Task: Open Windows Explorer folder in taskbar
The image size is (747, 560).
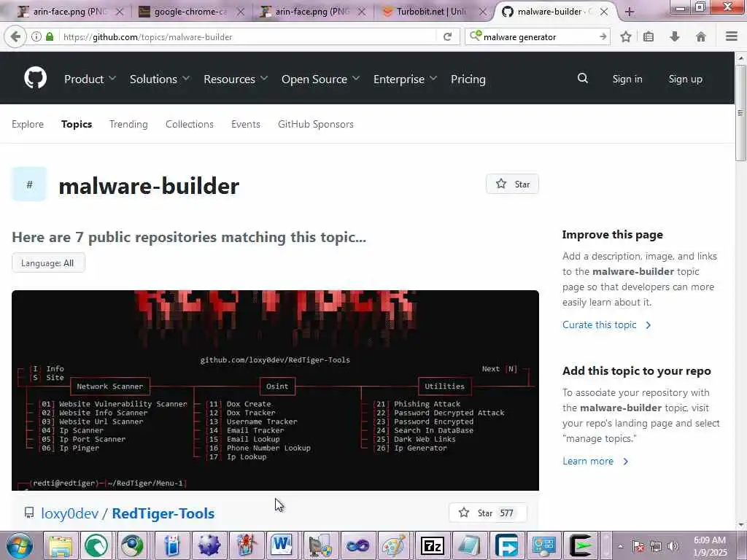Action: tap(61, 545)
